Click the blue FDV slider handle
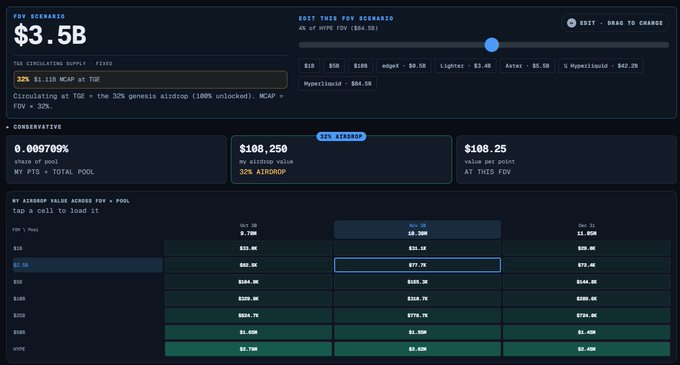Viewport: 680px width, 365px height. [491, 45]
